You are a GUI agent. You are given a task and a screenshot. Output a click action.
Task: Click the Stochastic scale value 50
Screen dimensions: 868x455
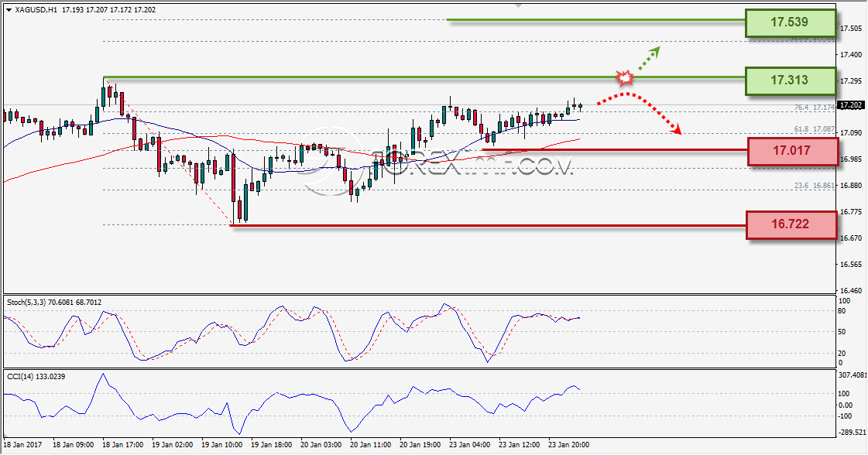pyautogui.click(x=842, y=332)
